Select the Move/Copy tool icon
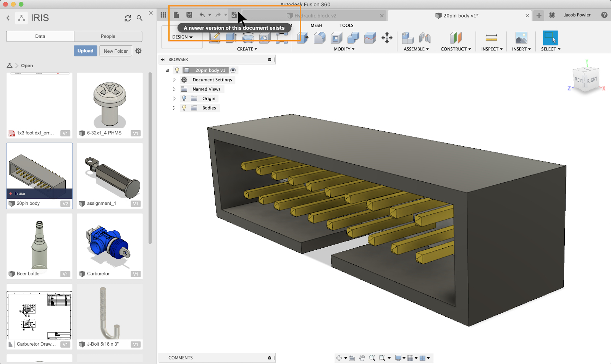Image resolution: width=611 pixels, height=364 pixels. (x=387, y=38)
